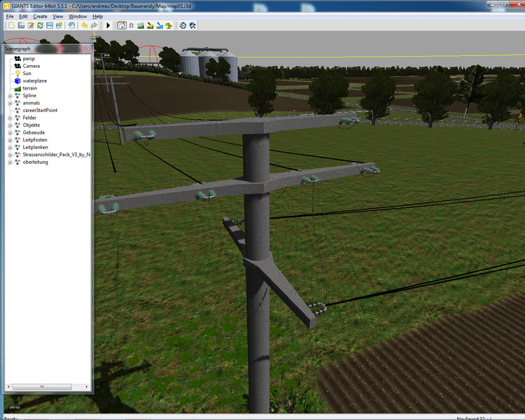Click the blue cube icon beside waterplane
This screenshot has height=420, width=525.
pyautogui.click(x=17, y=80)
